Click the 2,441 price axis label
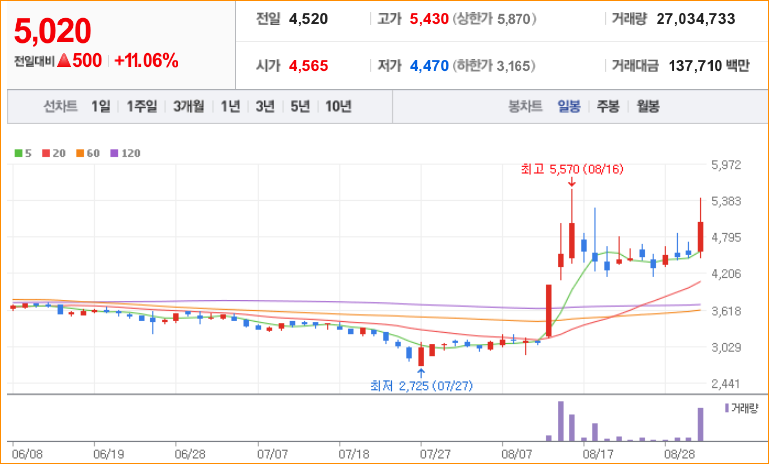The height and width of the screenshot is (464, 769). (726, 384)
